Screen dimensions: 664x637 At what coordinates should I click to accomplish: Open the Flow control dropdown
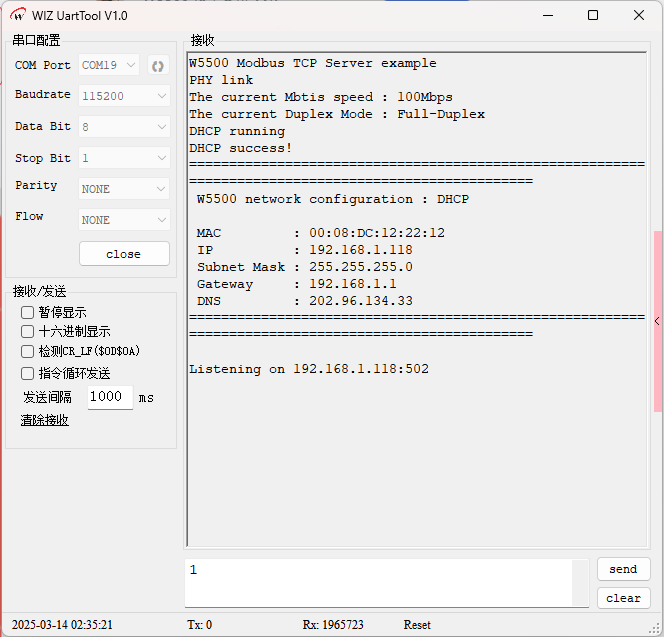[x=124, y=220]
